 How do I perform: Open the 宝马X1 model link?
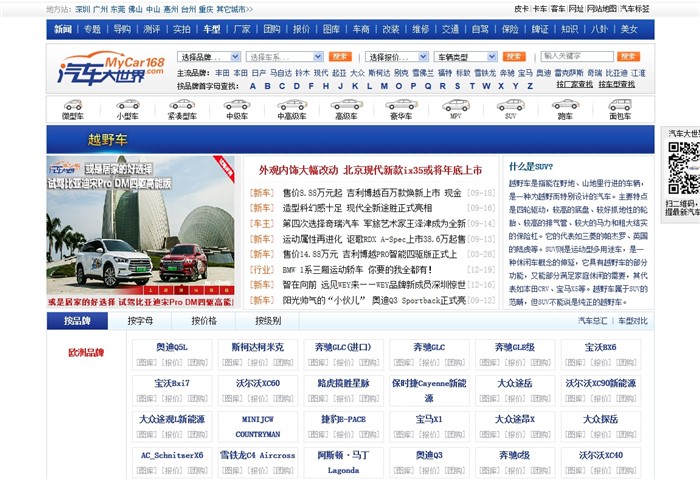point(429,419)
